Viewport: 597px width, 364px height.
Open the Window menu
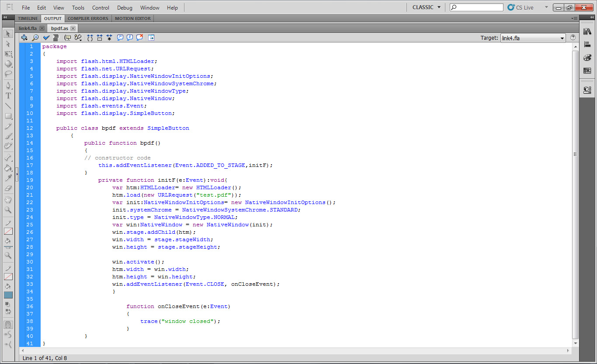(x=149, y=8)
